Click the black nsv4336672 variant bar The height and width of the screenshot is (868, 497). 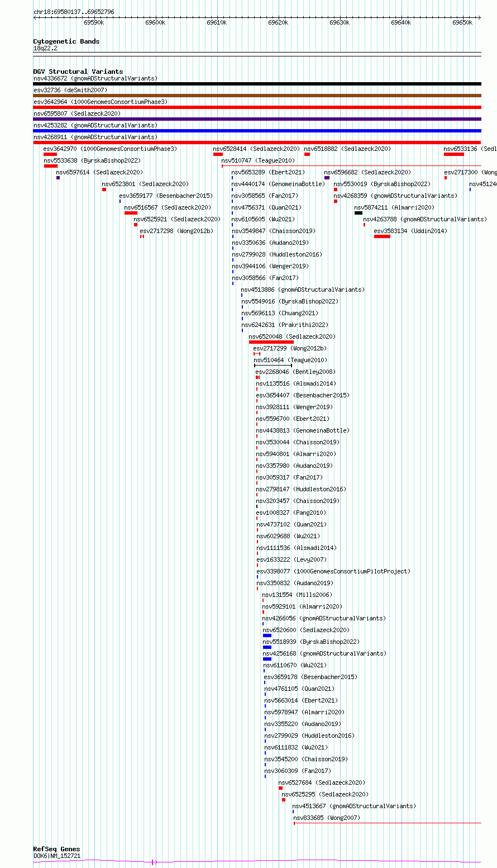coord(257,84)
